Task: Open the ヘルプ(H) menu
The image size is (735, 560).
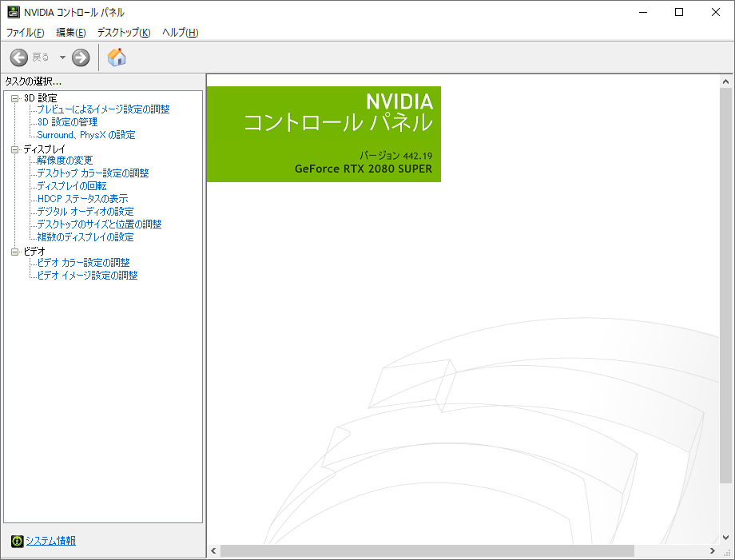Action: click(180, 33)
